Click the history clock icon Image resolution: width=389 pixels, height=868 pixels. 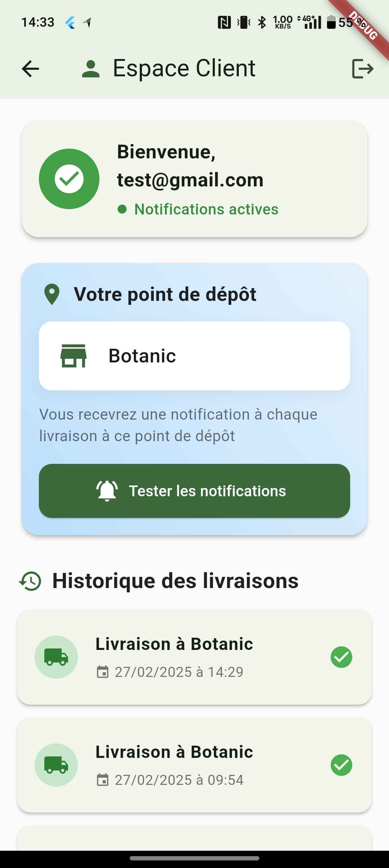(30, 581)
